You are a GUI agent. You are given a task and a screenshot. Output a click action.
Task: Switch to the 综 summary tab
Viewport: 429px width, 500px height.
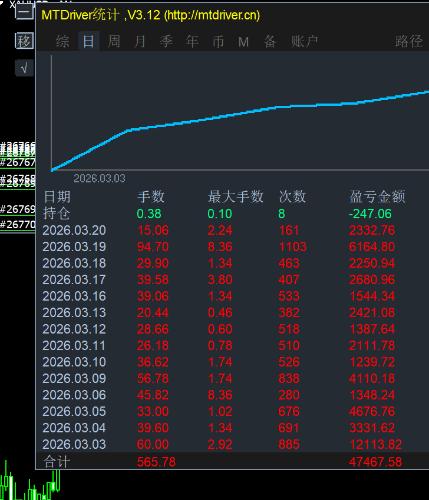pyautogui.click(x=63, y=42)
